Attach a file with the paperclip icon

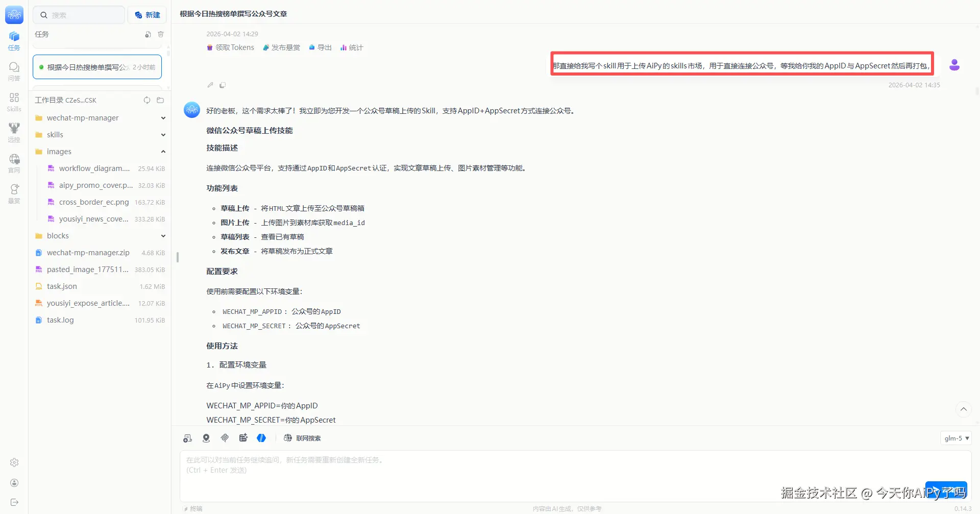[225, 438]
